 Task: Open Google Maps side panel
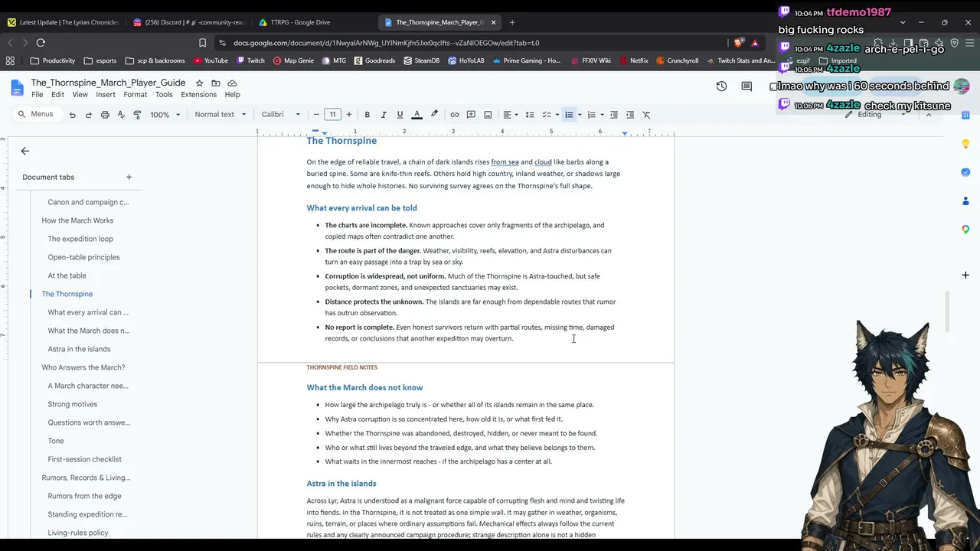click(x=965, y=229)
